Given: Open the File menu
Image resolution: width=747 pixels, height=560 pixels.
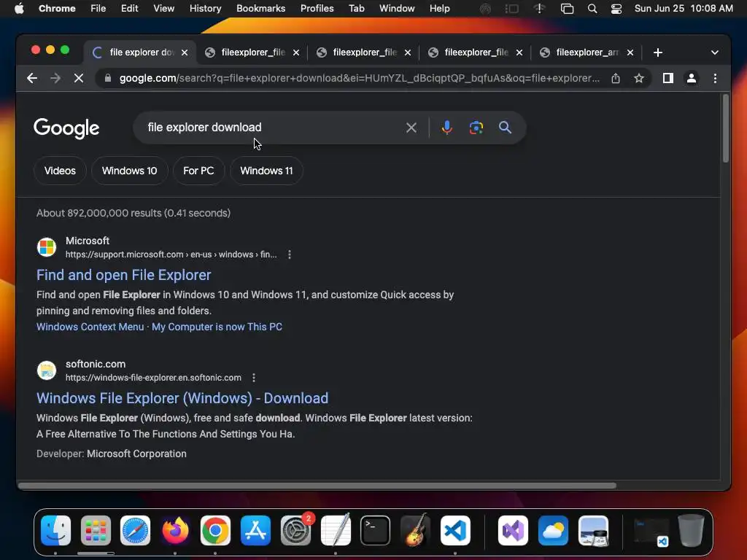Looking at the screenshot, I should point(98,9).
